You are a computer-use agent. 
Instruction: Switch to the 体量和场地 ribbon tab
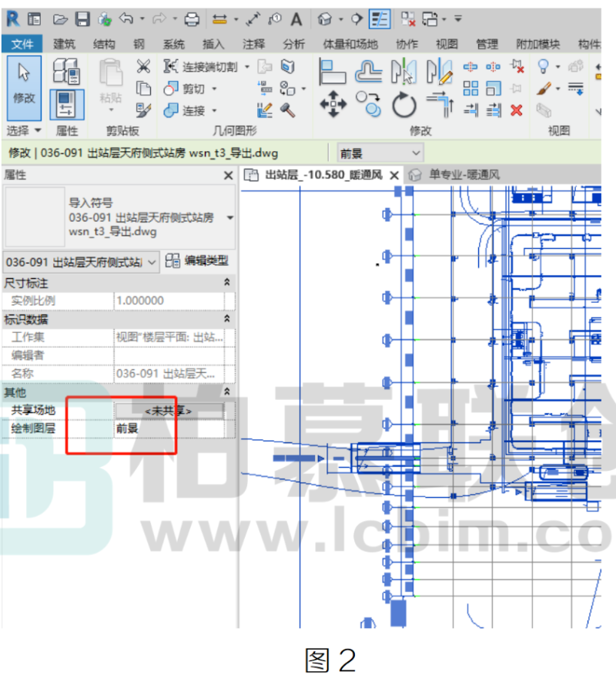coord(350,44)
